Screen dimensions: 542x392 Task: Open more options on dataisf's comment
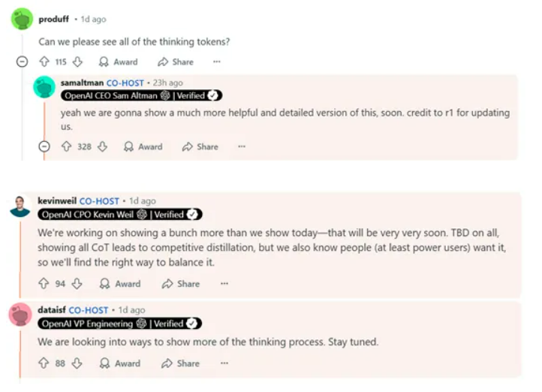[x=224, y=363]
